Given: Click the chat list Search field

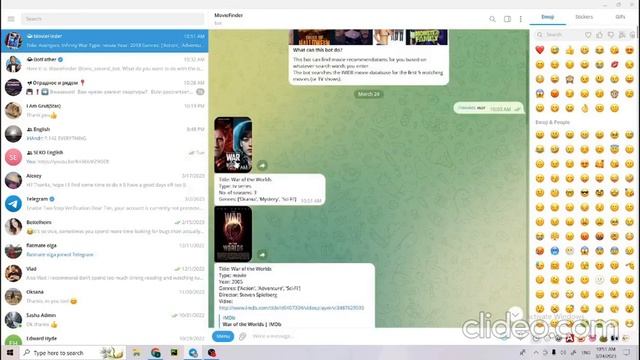Looking at the screenshot, I should click(x=113, y=19).
